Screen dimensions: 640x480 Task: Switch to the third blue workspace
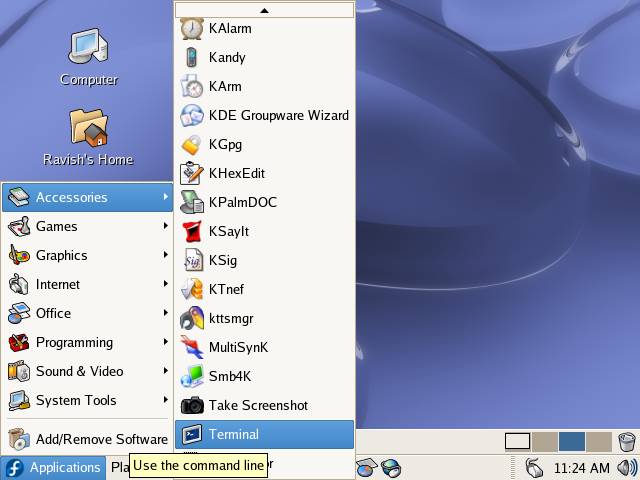tap(571, 441)
